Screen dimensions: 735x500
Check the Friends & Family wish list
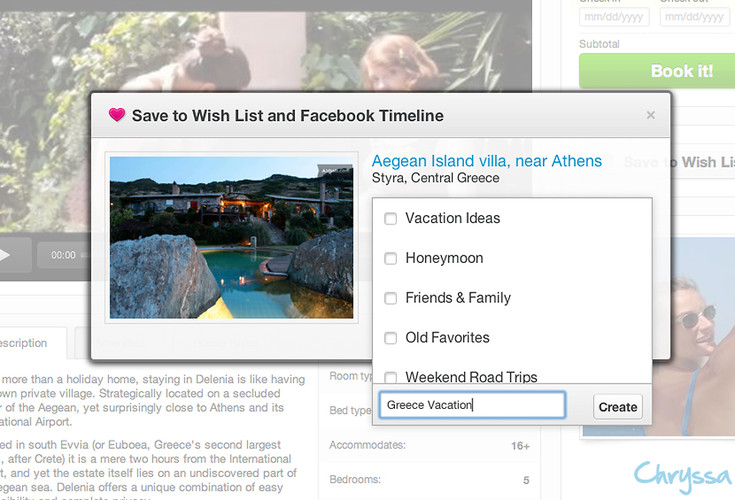click(391, 298)
